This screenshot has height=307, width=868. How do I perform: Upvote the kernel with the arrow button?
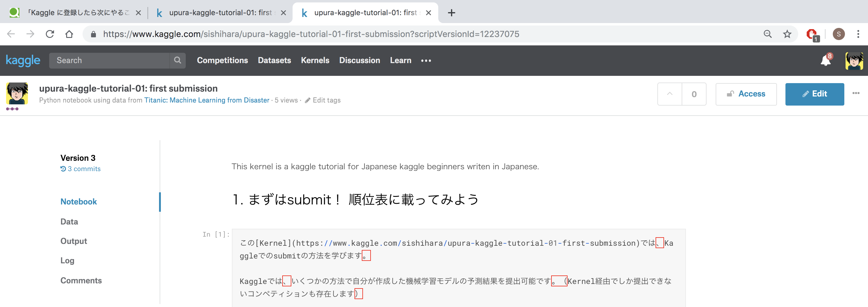point(670,94)
